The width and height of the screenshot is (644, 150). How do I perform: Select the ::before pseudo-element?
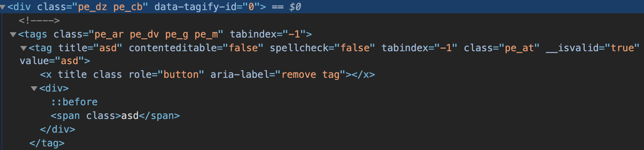tap(74, 102)
